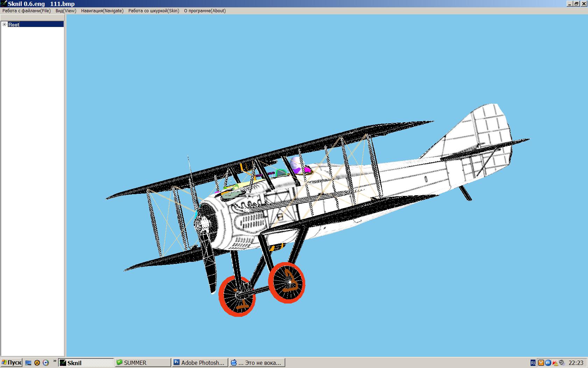This screenshot has height=368, width=588.
Task: Expand the quick launch overflow chevron
Action: [55, 361]
